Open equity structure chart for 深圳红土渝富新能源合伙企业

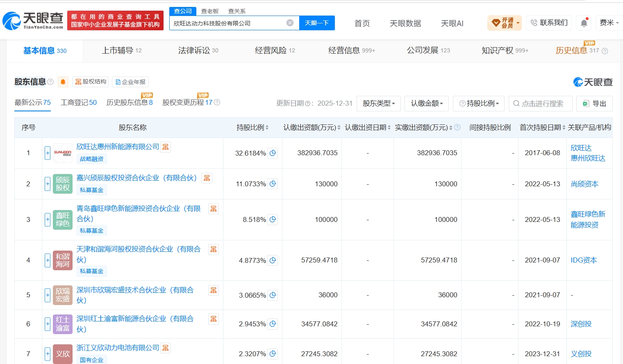click(214, 319)
